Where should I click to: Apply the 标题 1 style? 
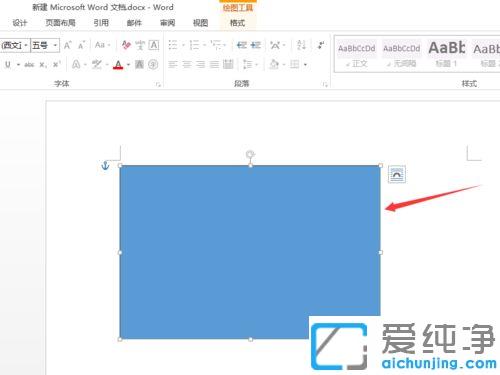[x=446, y=55]
